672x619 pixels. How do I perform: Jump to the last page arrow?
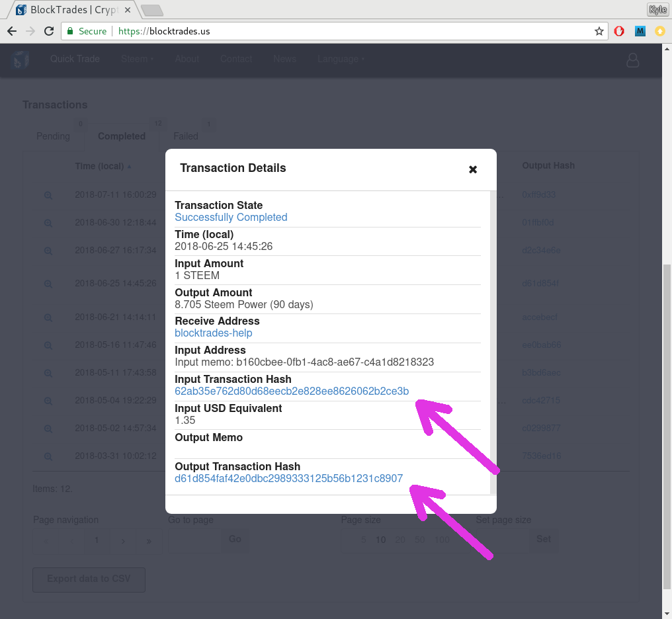point(149,541)
